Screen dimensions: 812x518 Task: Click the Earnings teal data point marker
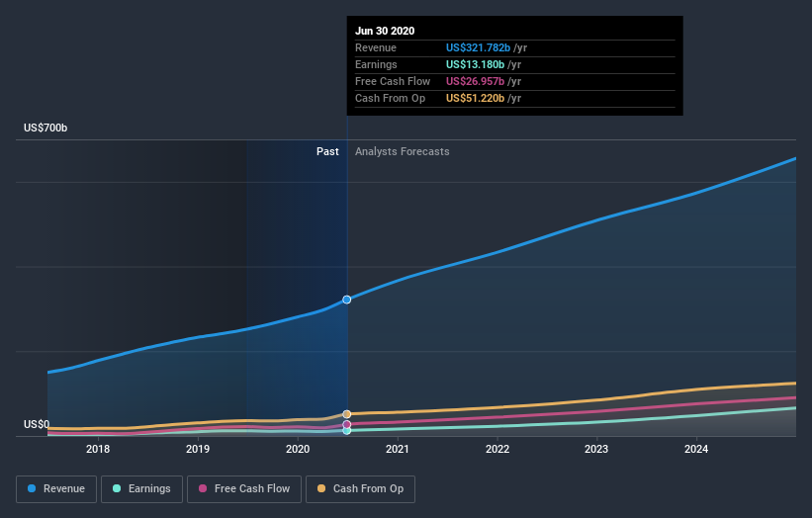[x=347, y=431]
